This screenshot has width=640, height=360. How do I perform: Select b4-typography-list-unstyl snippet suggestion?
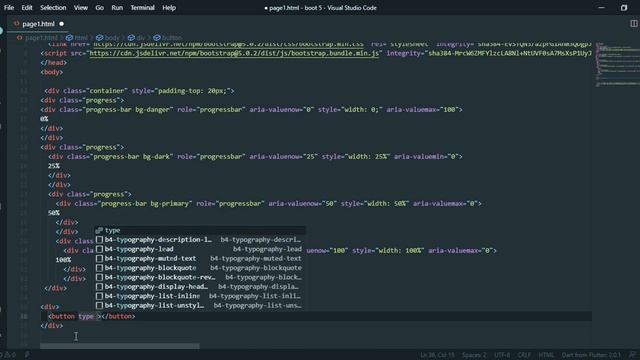[200, 305]
